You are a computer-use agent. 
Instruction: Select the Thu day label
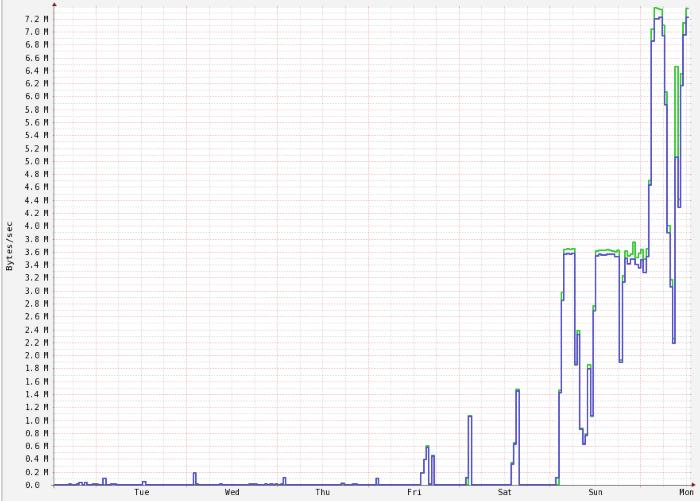pyautogui.click(x=323, y=492)
